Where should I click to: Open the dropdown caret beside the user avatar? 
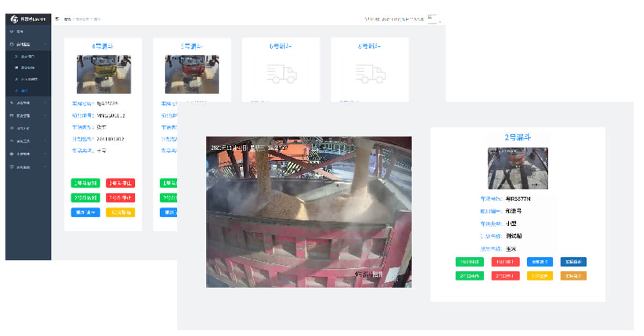440,21
